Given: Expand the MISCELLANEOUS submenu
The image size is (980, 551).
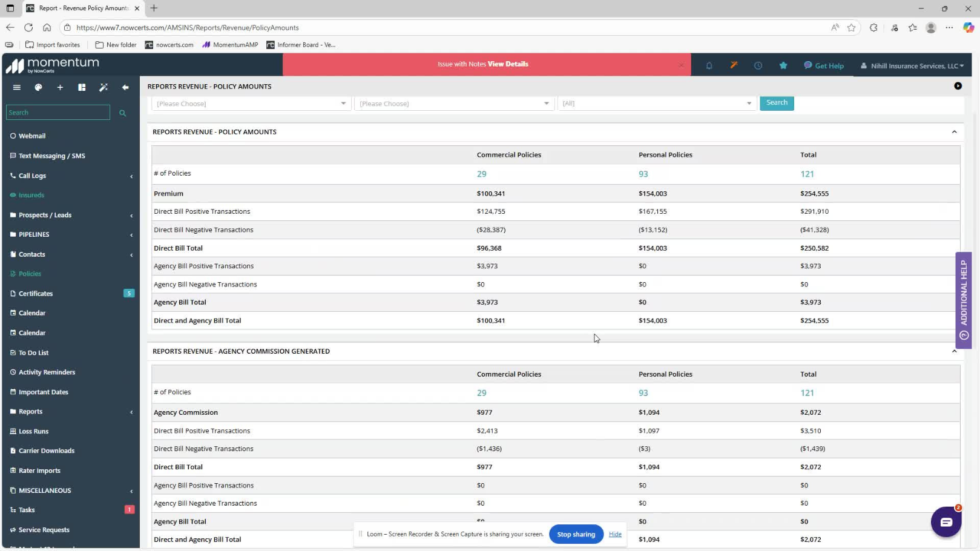Looking at the screenshot, I should (131, 491).
